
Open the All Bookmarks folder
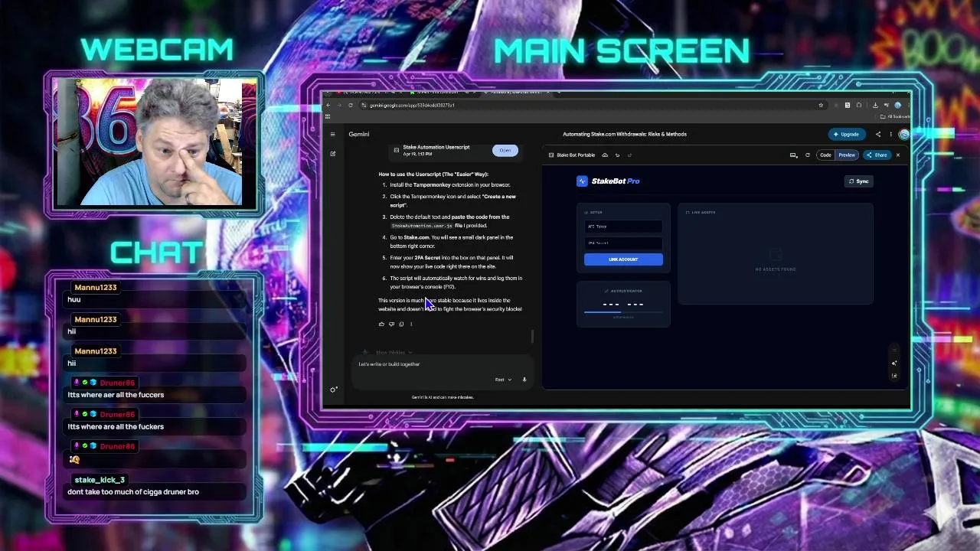894,116
